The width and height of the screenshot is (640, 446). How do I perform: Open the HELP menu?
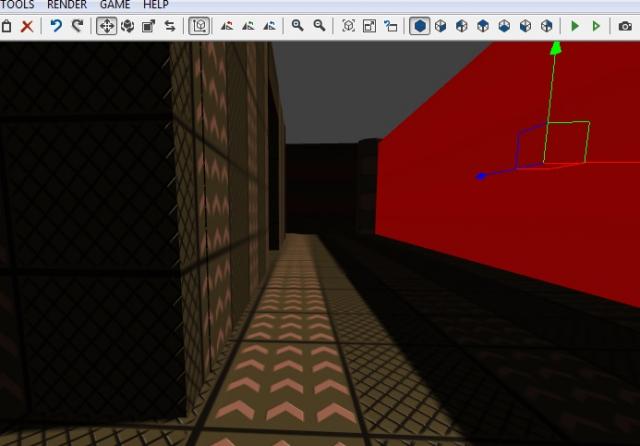pos(155,5)
